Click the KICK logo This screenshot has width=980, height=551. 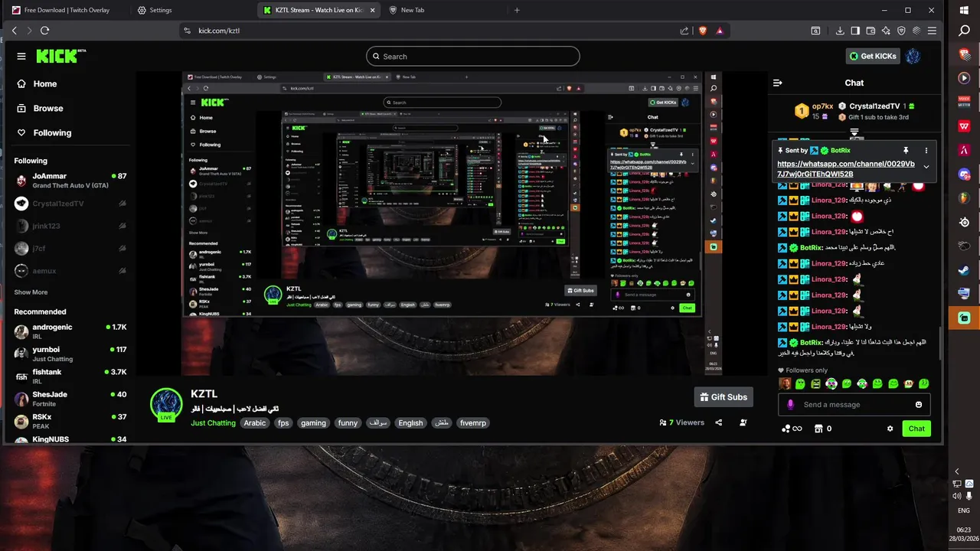60,56
